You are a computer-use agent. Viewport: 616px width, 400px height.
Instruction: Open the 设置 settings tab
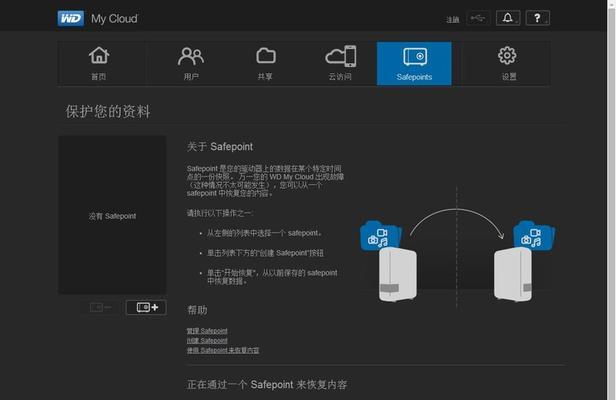508,64
